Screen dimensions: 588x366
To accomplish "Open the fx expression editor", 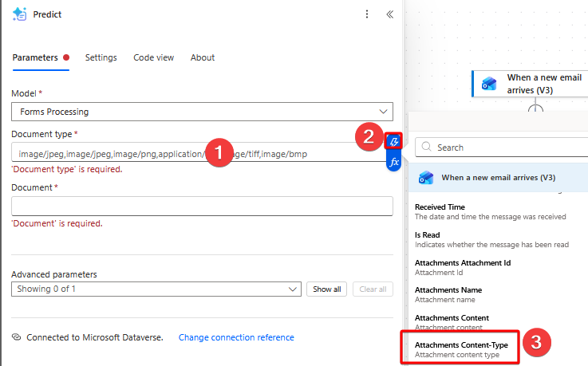I will click(x=394, y=162).
